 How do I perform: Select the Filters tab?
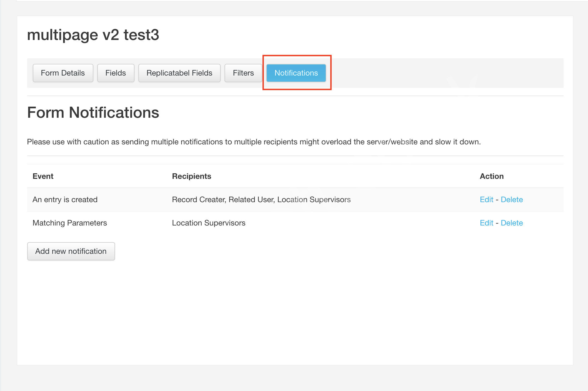243,73
